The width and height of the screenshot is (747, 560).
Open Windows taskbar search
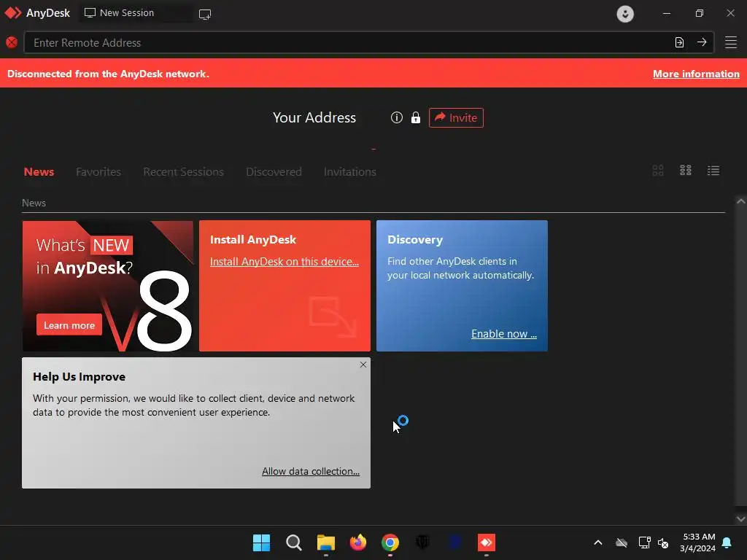click(x=294, y=542)
